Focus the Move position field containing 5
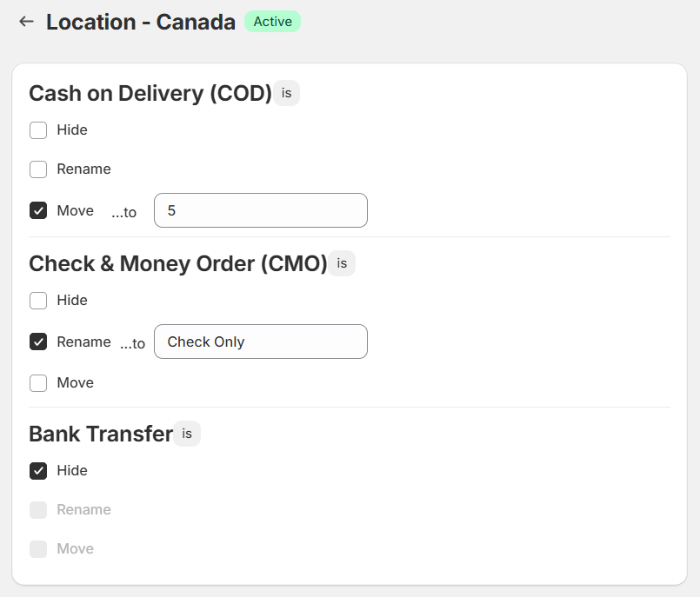Viewport: 700px width, 597px height. [x=260, y=210]
